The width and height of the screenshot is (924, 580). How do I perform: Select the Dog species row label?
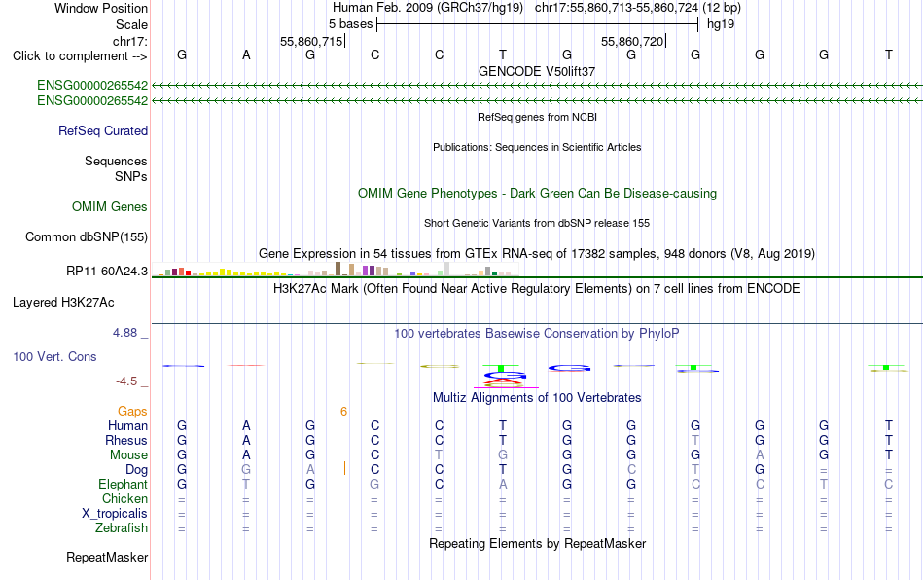coord(137,470)
